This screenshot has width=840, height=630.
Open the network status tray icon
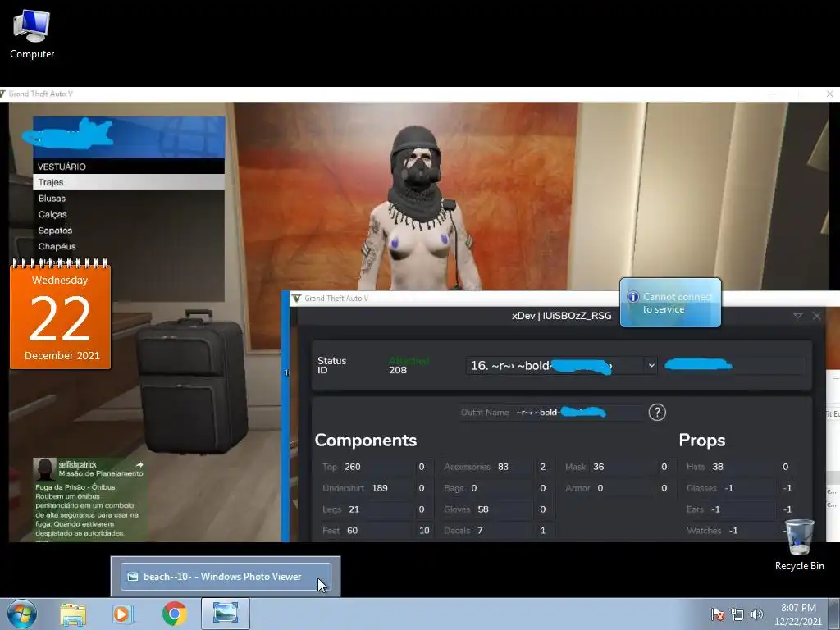click(x=737, y=614)
